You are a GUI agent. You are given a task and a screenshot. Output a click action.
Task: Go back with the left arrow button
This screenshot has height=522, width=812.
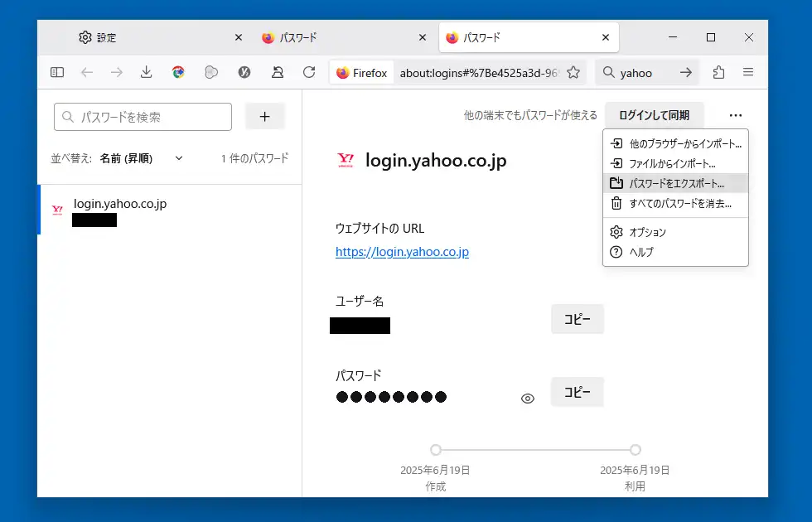(87, 72)
